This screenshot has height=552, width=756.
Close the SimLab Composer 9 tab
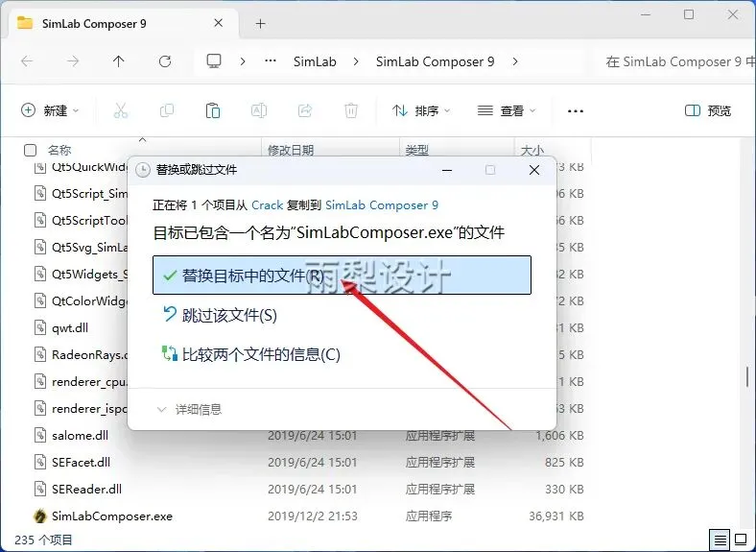tap(219, 23)
